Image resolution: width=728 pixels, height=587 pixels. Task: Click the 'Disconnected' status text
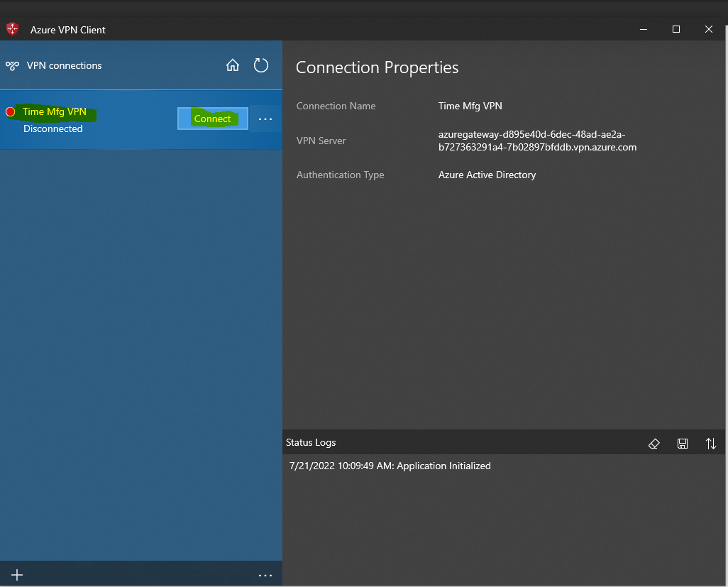click(53, 128)
